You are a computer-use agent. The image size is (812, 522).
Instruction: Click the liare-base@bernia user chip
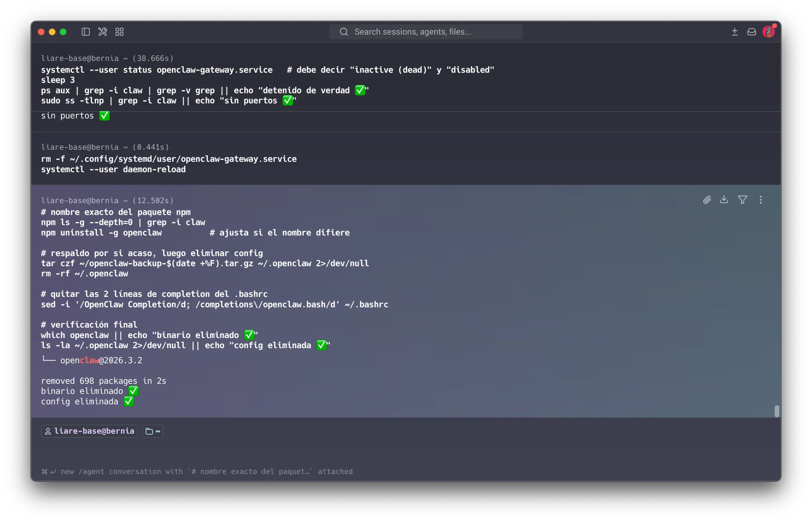(x=89, y=431)
